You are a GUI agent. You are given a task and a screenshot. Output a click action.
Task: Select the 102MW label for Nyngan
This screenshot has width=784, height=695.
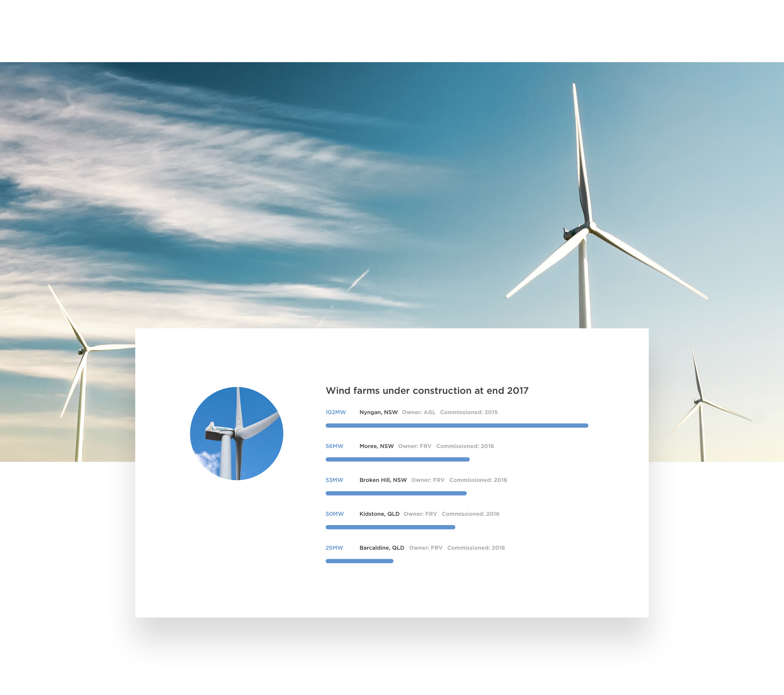click(x=335, y=412)
